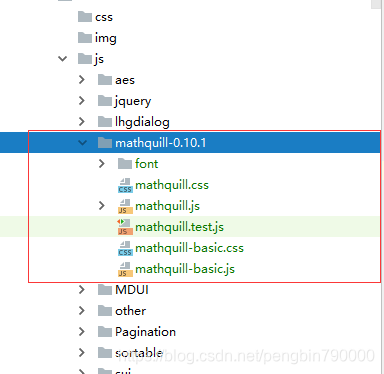Click the mathquill.css file icon

tap(125, 185)
